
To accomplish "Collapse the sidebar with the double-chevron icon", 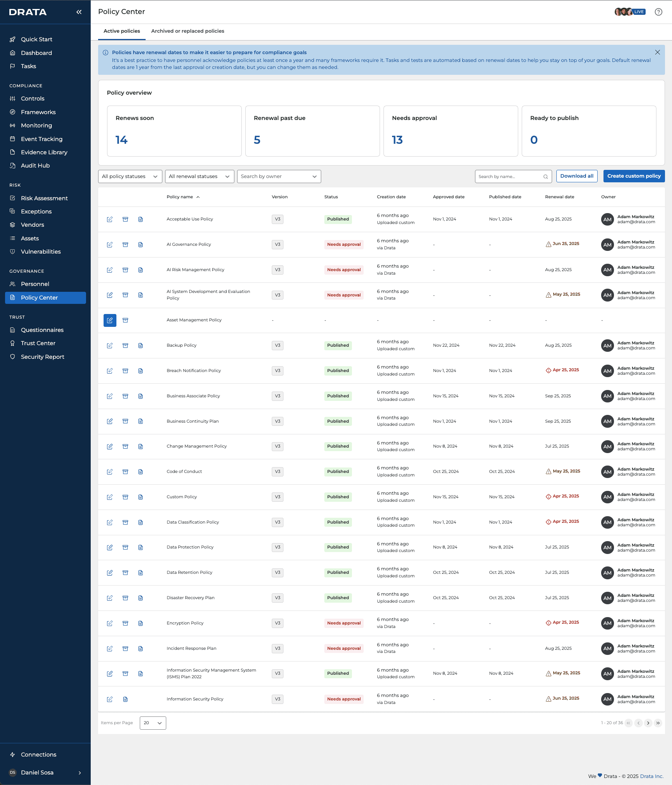I will pyautogui.click(x=79, y=12).
